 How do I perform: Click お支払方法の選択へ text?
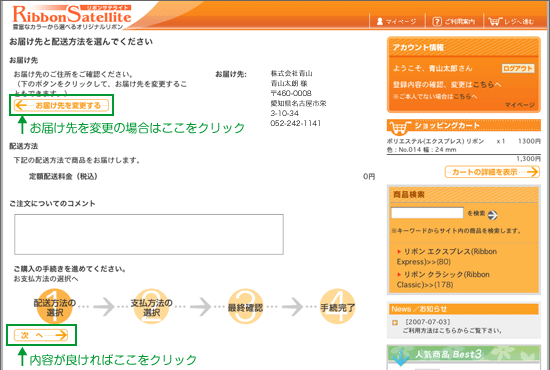tap(46, 279)
